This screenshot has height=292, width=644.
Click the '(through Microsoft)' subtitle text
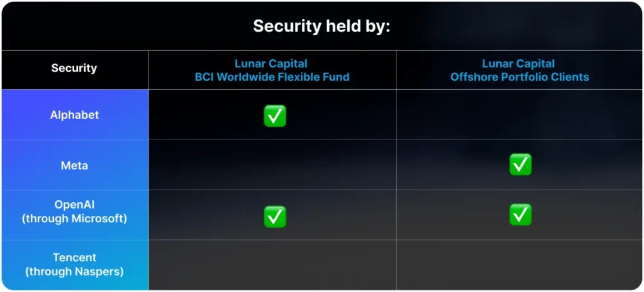pyautogui.click(x=74, y=219)
